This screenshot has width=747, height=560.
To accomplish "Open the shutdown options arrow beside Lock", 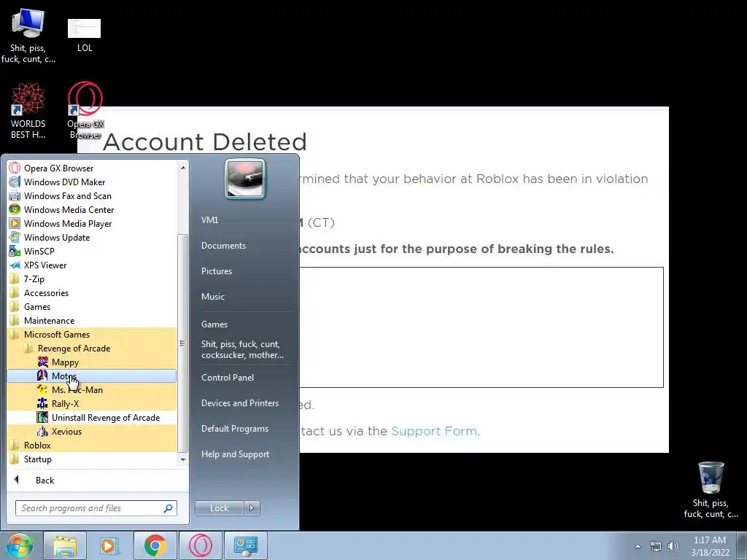I will [252, 508].
